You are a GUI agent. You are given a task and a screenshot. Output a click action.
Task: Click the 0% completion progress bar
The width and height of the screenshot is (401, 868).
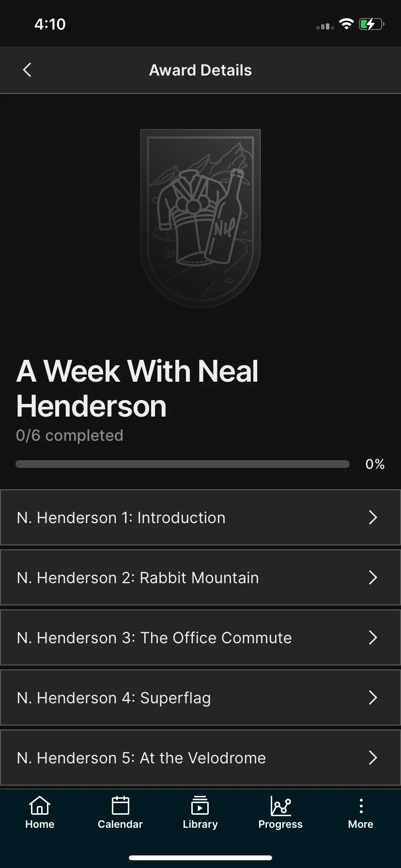point(183,464)
